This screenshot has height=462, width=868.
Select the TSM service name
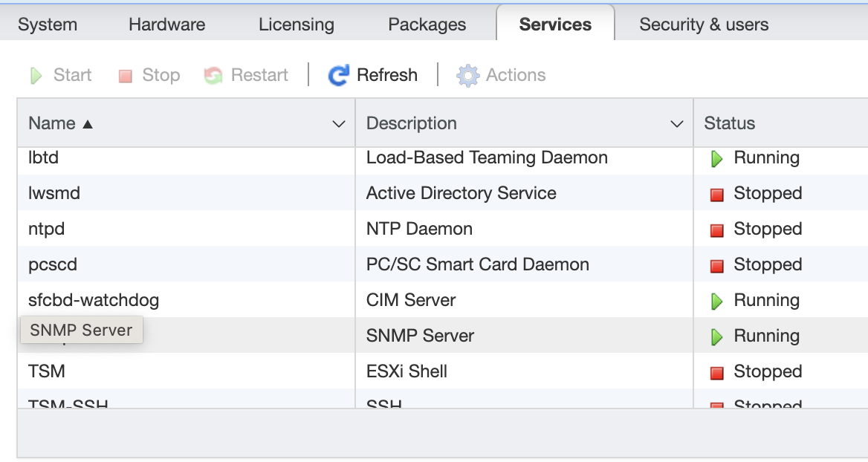[x=47, y=371]
